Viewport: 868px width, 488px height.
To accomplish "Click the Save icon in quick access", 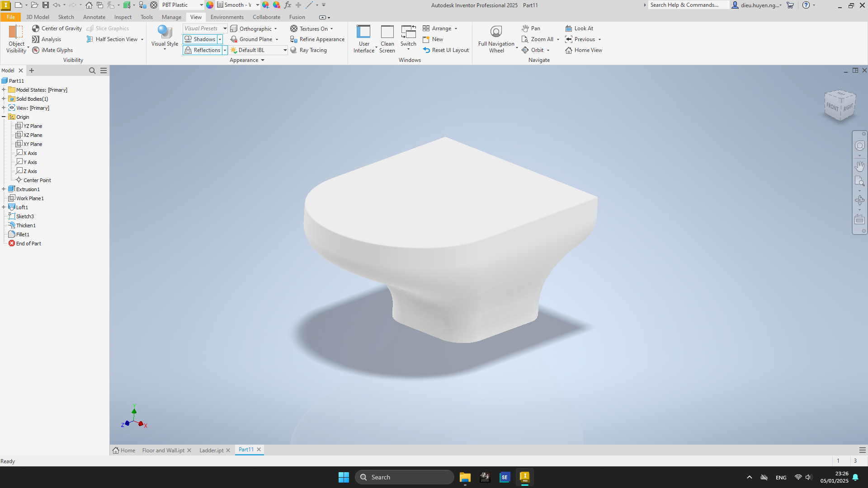I will tap(46, 5).
